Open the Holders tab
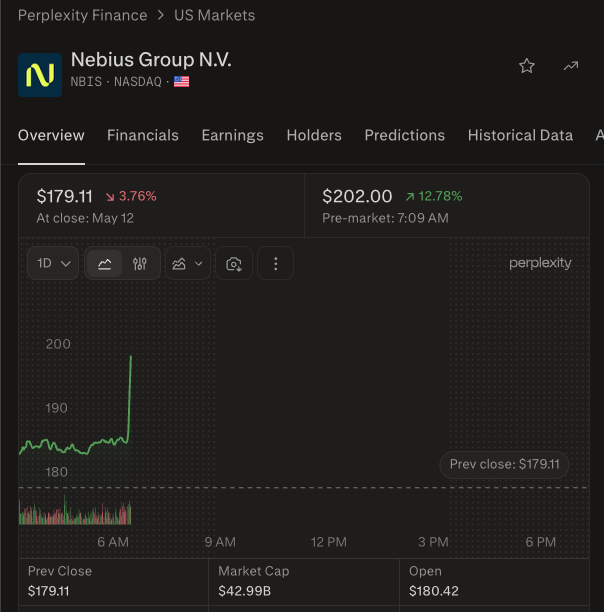 [314, 135]
